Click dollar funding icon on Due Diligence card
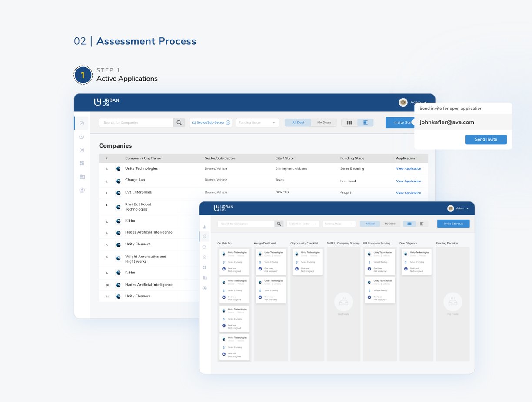Screen dimensions: 532x402 pyautogui.click(x=406, y=262)
